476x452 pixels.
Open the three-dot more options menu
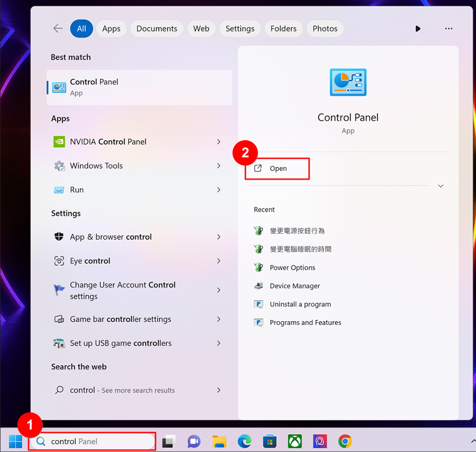(448, 29)
